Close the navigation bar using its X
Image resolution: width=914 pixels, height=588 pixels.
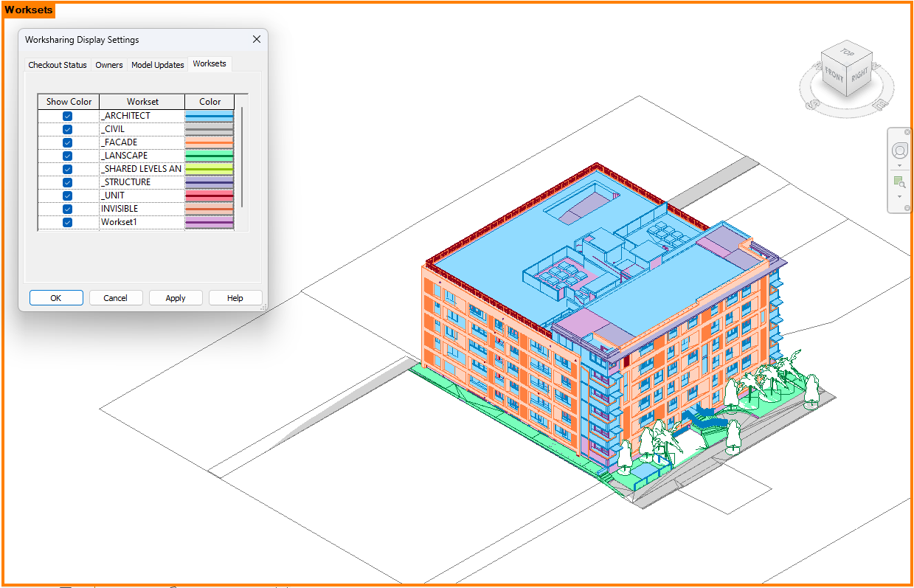click(x=907, y=132)
